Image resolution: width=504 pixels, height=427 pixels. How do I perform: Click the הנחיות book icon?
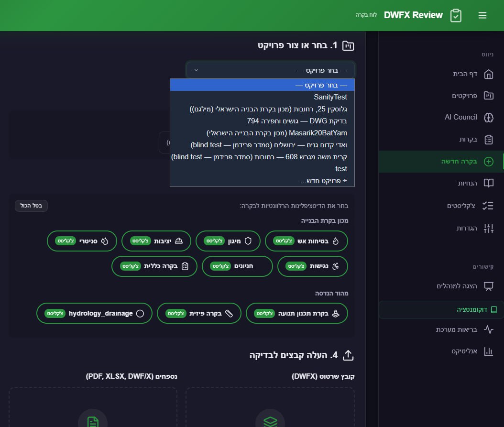pos(488,183)
